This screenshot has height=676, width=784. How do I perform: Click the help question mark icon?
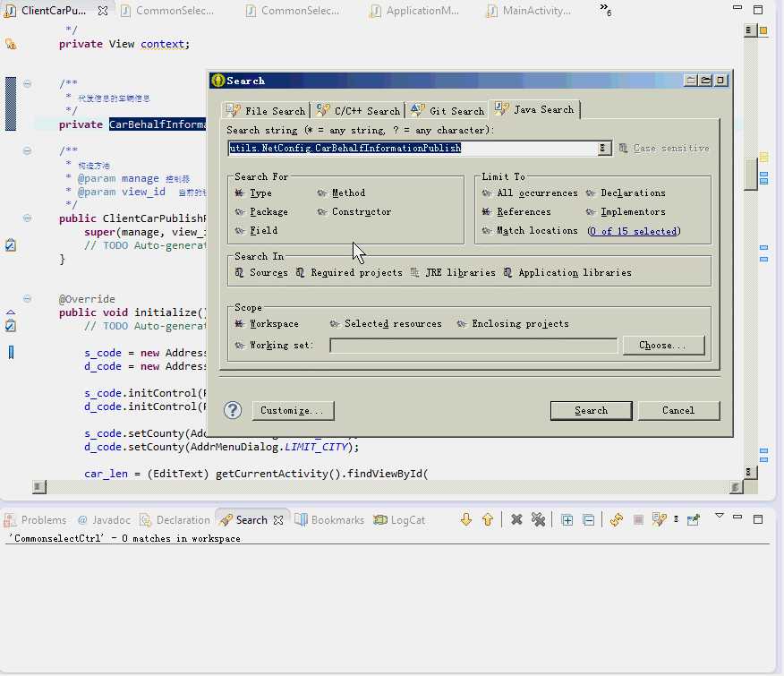pos(233,410)
